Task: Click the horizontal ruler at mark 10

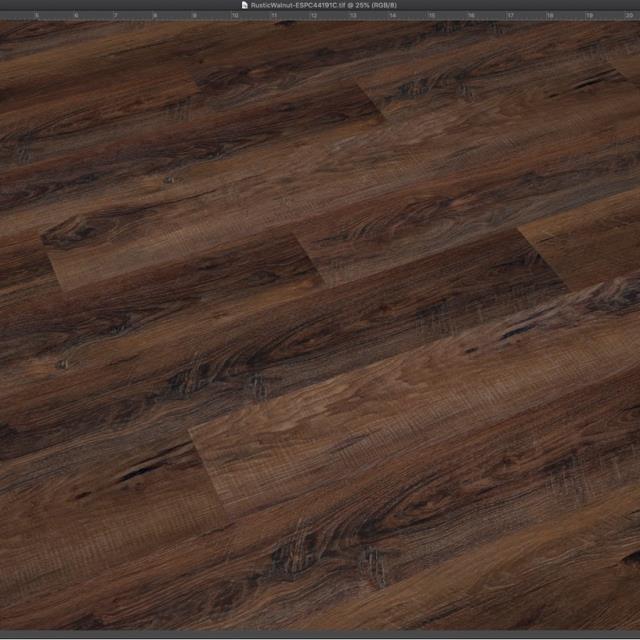Action: click(x=235, y=16)
